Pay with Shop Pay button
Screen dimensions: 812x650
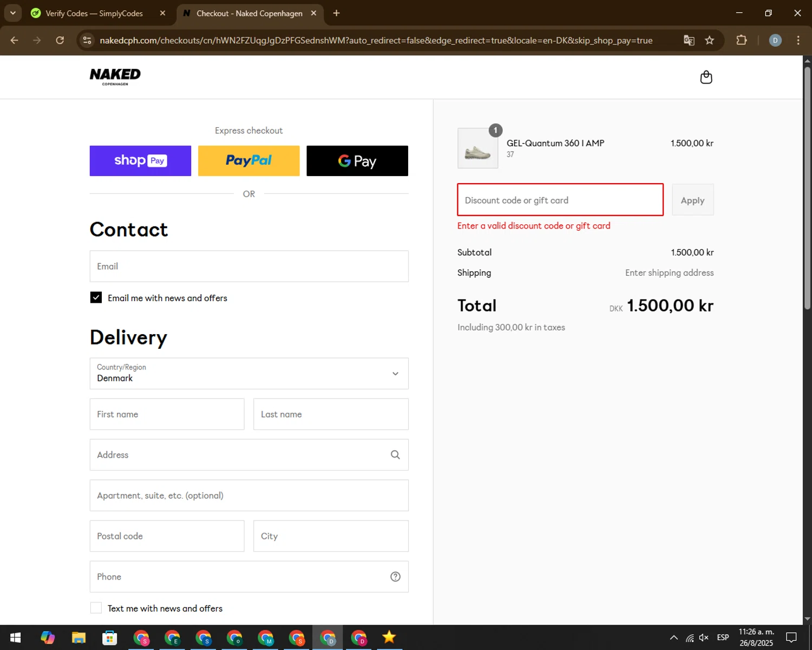tap(140, 161)
